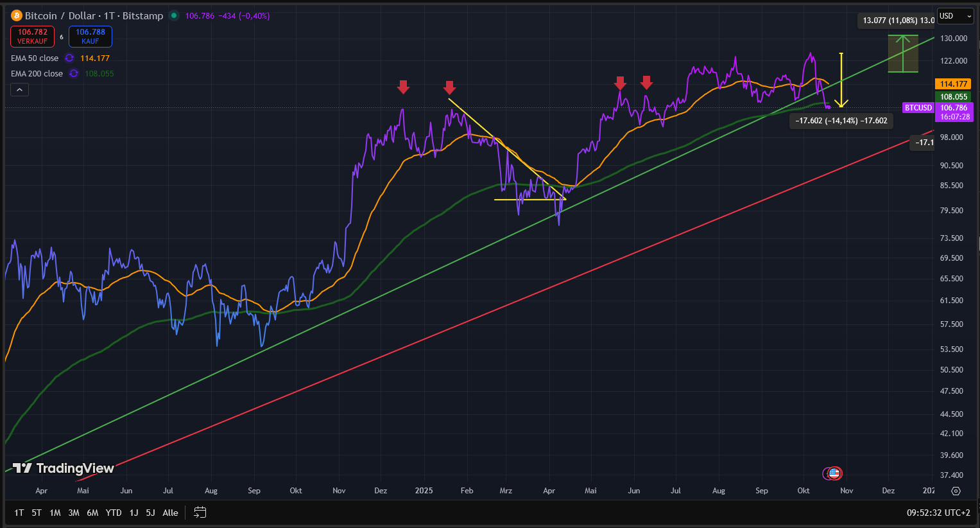Select the EMA 50 close indicator label
Viewport: 980px width, 528px height.
pos(35,58)
